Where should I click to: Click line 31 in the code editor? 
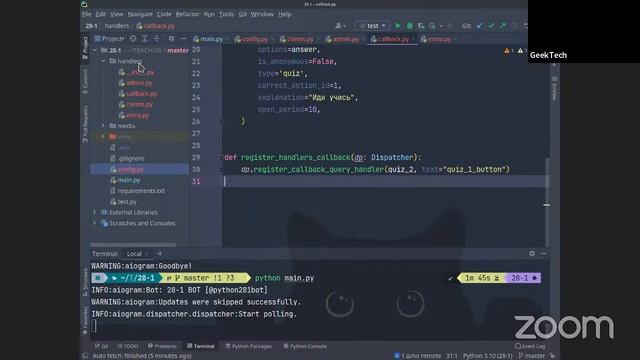click(386, 181)
